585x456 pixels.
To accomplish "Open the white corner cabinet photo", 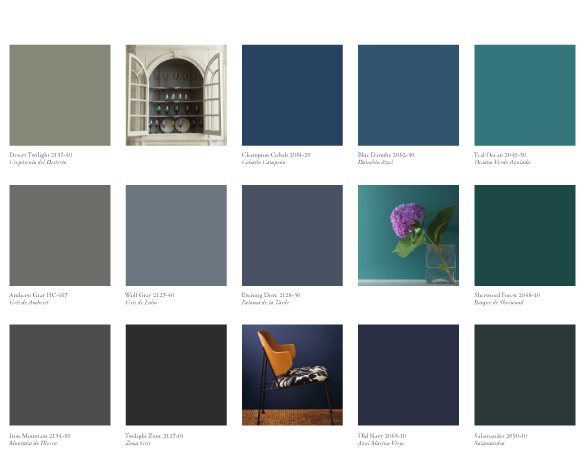I will point(176,95).
